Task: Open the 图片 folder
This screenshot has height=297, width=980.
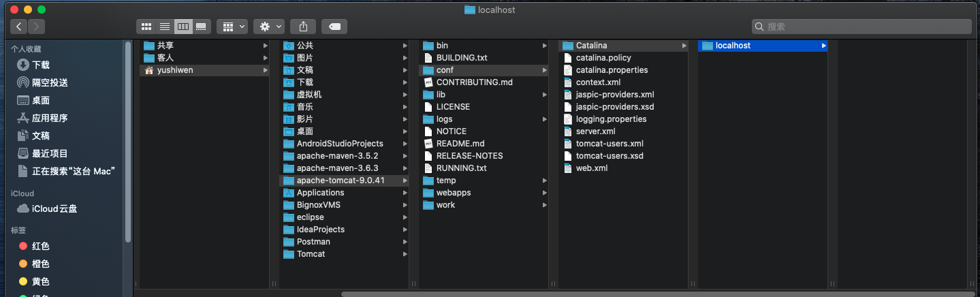Action: (344, 58)
